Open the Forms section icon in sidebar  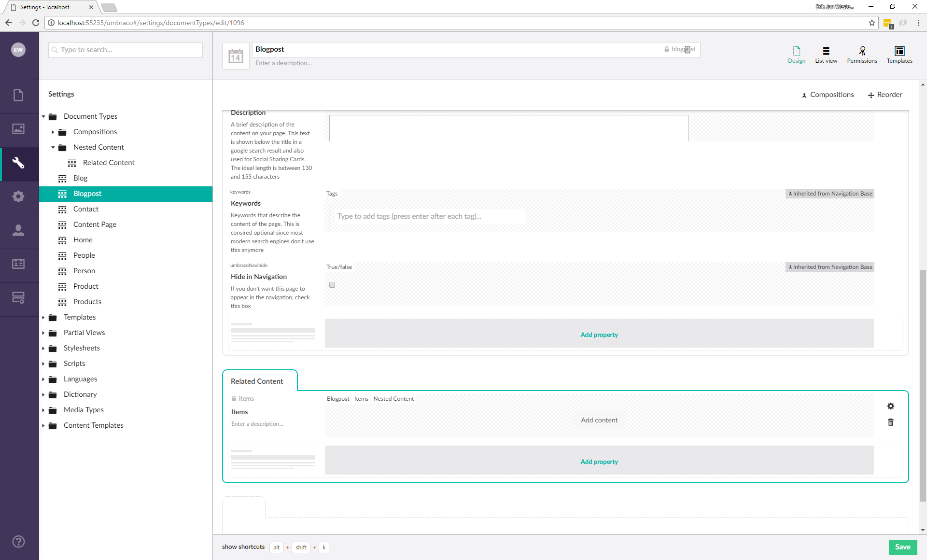click(x=18, y=298)
